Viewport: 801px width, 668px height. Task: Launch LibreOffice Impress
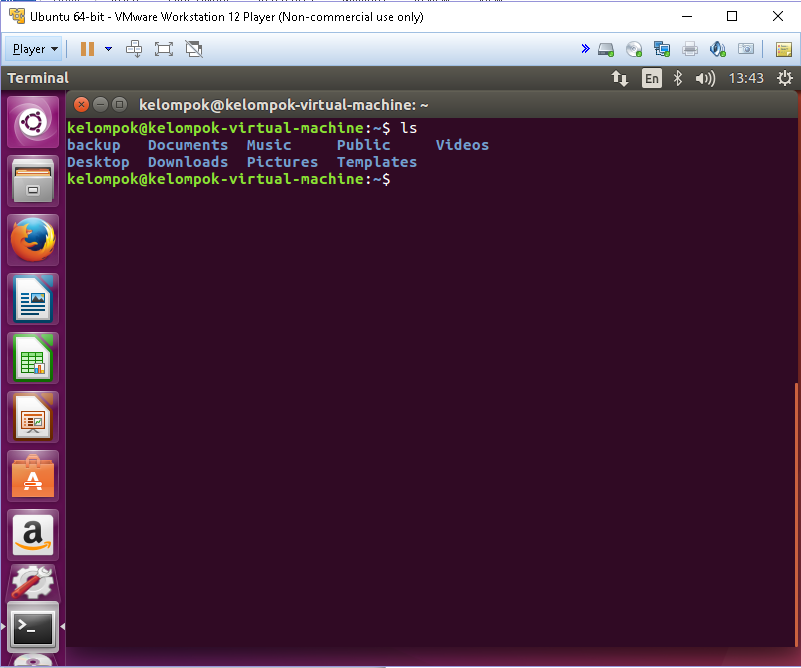coord(33,417)
